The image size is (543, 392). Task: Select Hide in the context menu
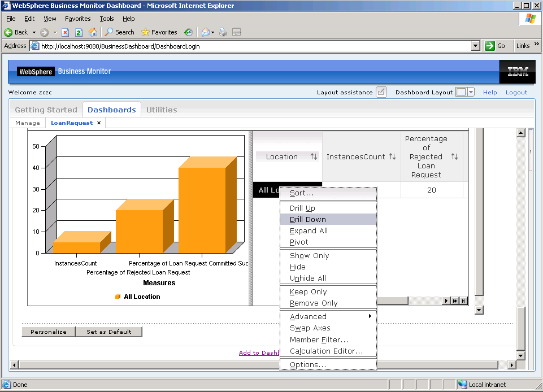(328, 267)
